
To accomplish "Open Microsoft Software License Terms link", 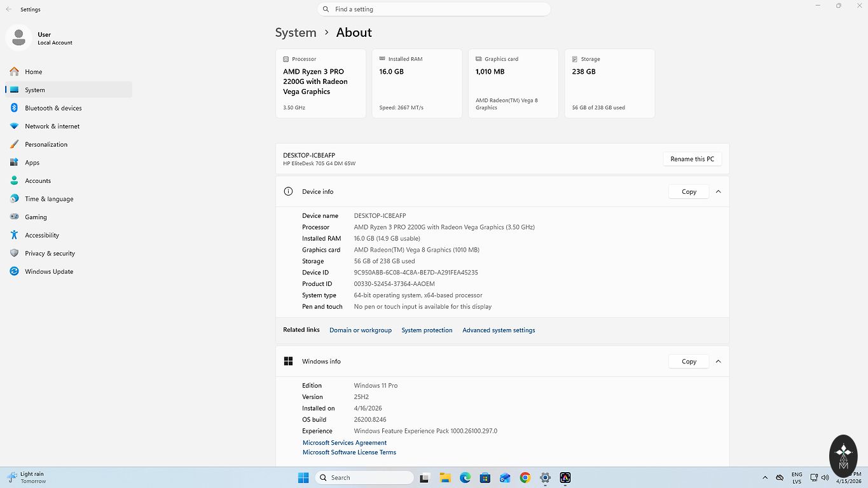I will [349, 452].
